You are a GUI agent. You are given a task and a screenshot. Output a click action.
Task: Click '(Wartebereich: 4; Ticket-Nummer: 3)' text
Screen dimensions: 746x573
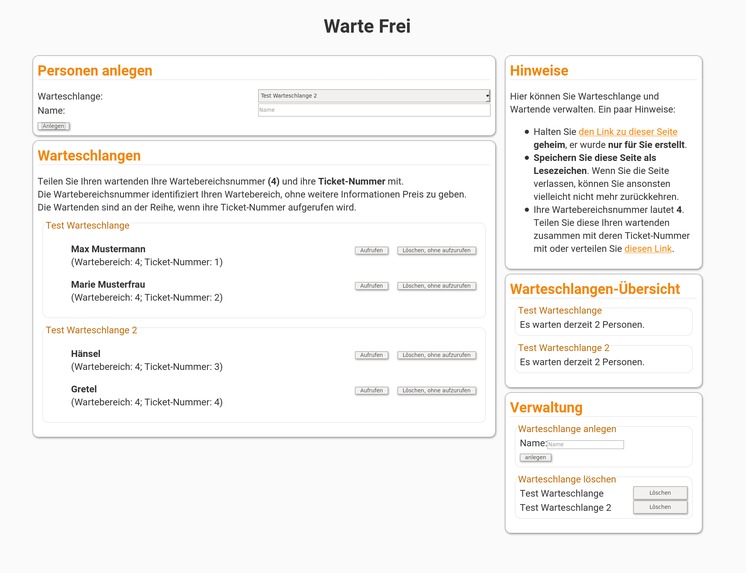click(147, 366)
